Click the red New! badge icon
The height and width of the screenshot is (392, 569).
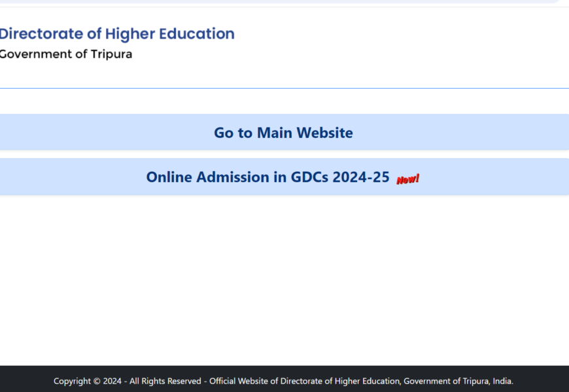[407, 179]
